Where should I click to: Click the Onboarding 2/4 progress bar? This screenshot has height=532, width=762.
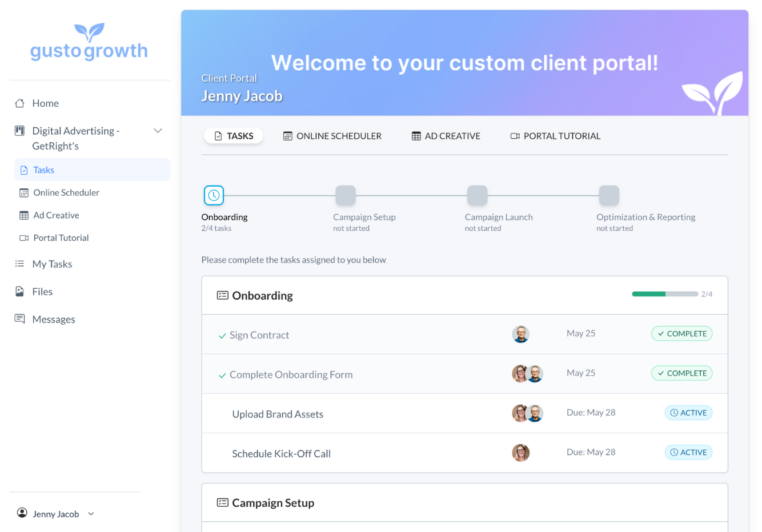665,294
